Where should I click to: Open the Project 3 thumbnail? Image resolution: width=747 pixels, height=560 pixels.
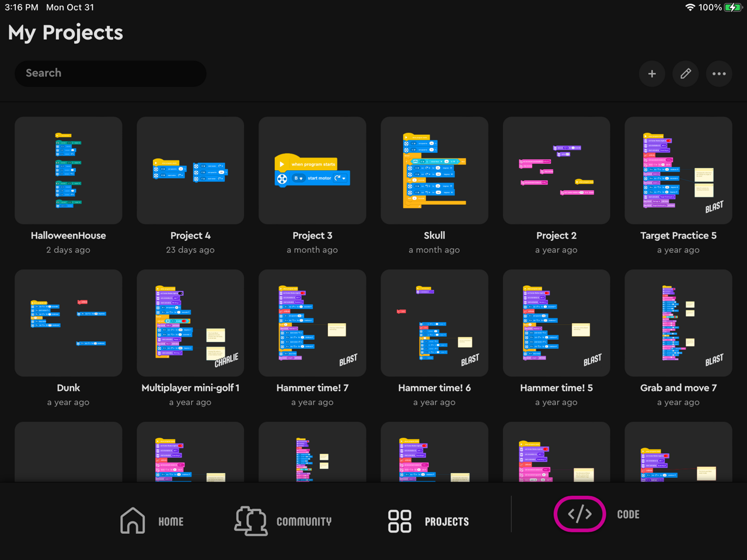(x=312, y=170)
